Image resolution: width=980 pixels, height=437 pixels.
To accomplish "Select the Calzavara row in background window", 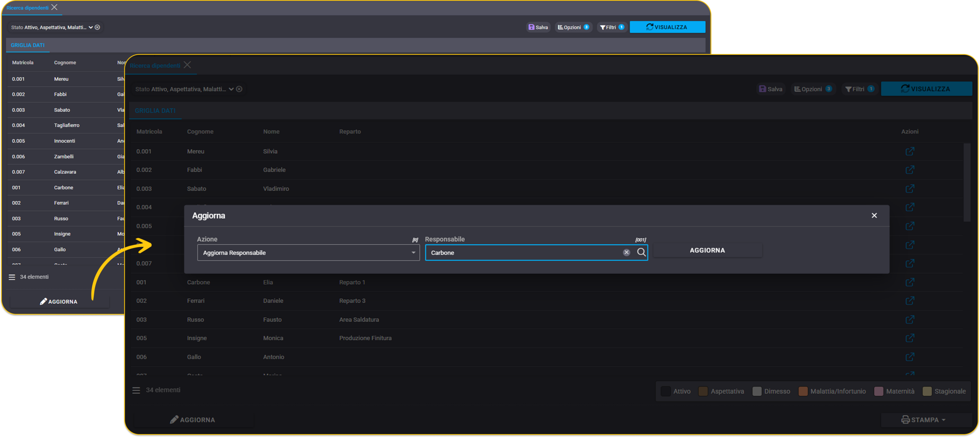I will (x=66, y=172).
